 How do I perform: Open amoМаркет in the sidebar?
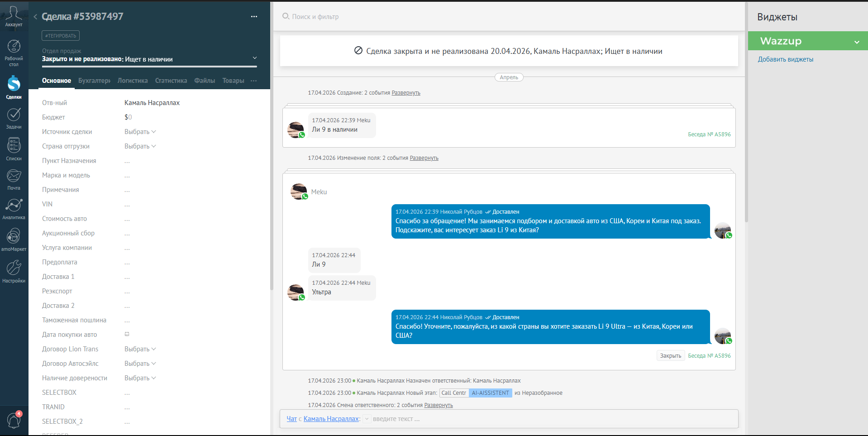(14, 240)
